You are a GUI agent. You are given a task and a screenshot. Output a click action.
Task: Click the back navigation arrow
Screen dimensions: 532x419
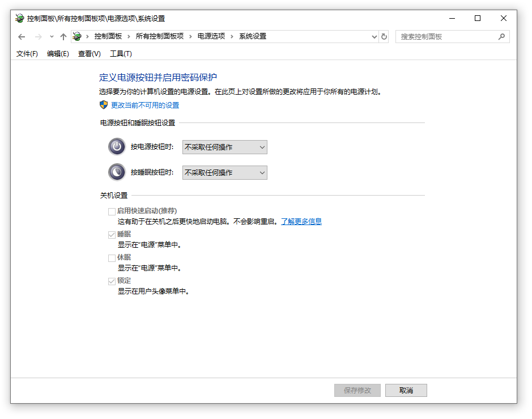point(22,37)
